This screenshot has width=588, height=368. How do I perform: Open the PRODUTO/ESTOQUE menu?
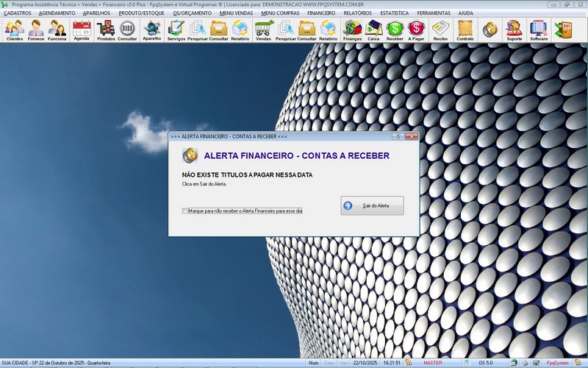pos(141,13)
